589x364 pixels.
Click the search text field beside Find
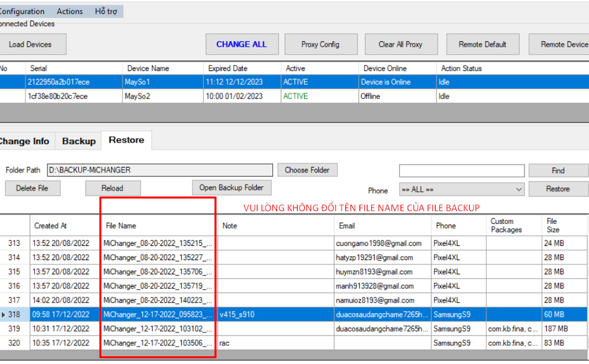coord(462,171)
